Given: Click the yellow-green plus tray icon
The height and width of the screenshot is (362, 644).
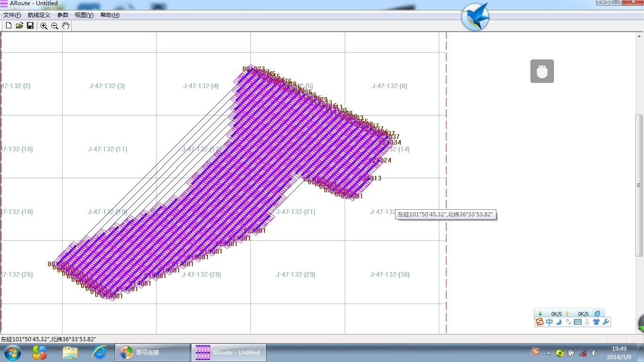Looking at the screenshot, I should click(x=560, y=353).
